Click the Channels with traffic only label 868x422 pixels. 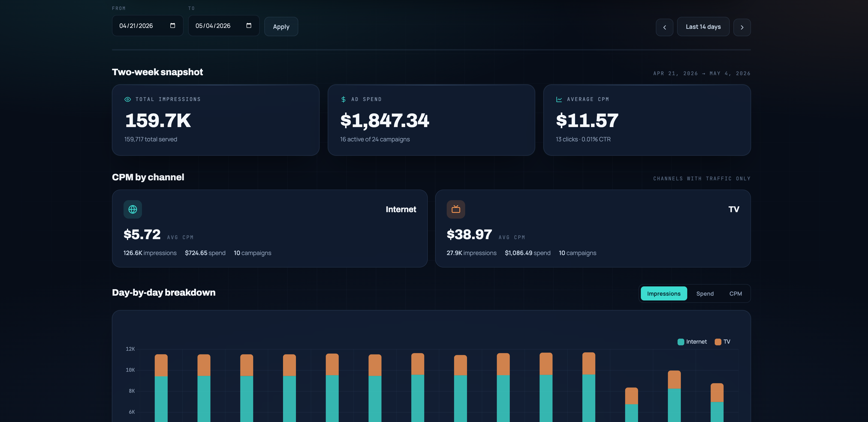[702, 179]
